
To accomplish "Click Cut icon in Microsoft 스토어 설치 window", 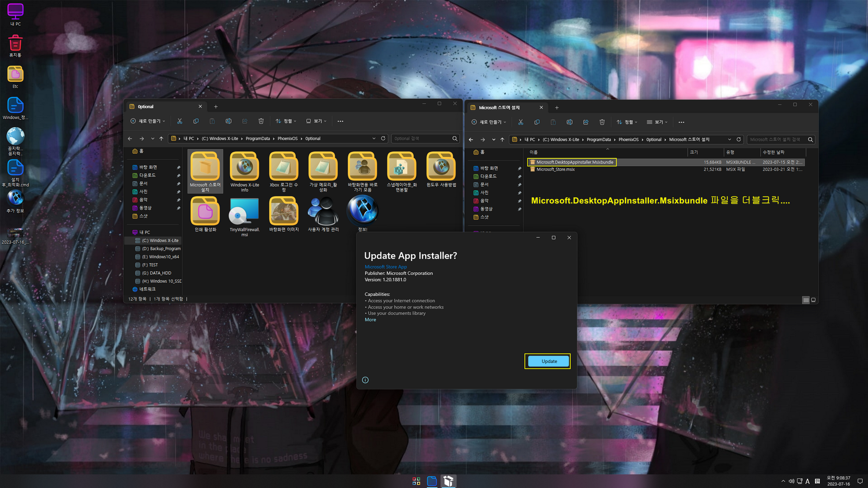I will click(521, 122).
